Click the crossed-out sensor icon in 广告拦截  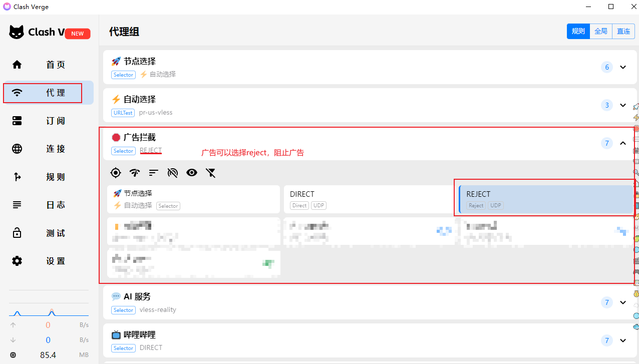[x=173, y=173]
